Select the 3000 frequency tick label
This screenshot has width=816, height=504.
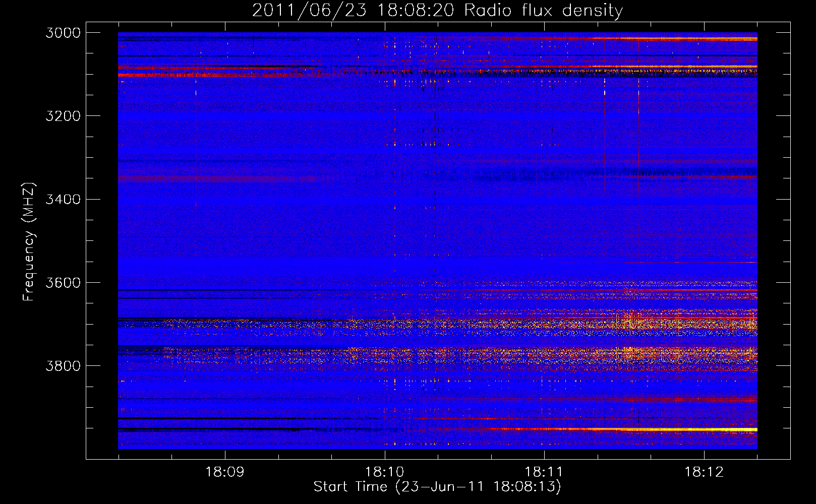(x=63, y=33)
